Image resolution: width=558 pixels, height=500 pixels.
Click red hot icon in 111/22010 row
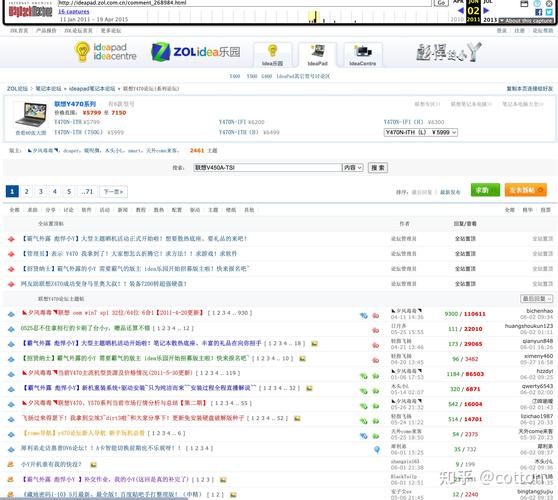pyautogui.click(x=375, y=330)
